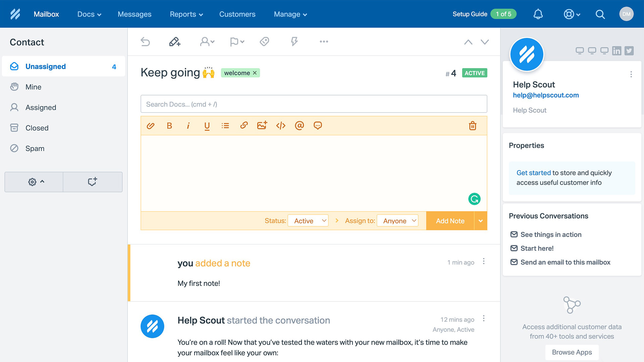Viewport: 644px width, 362px height.
Task: Discard the draft note with the trash icon
Action: tap(473, 126)
